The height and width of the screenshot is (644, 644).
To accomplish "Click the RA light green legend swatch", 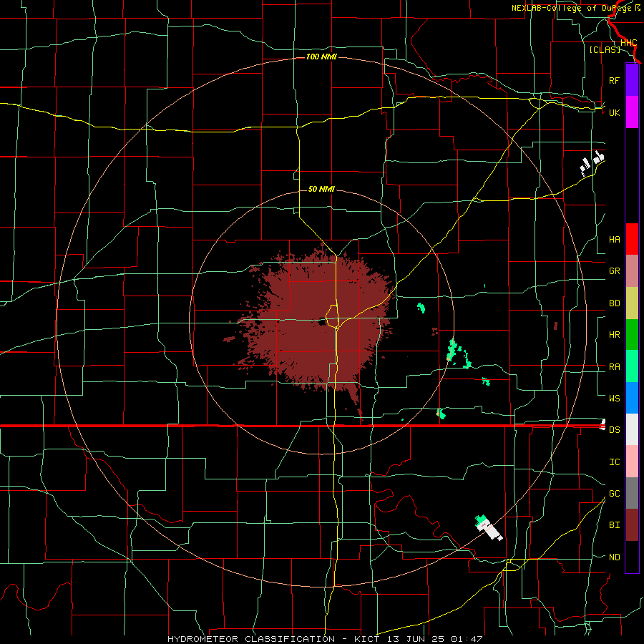I will point(632,366).
